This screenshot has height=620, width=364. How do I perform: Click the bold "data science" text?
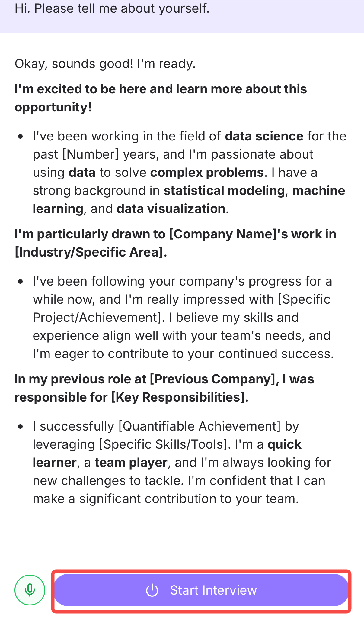[x=264, y=136]
